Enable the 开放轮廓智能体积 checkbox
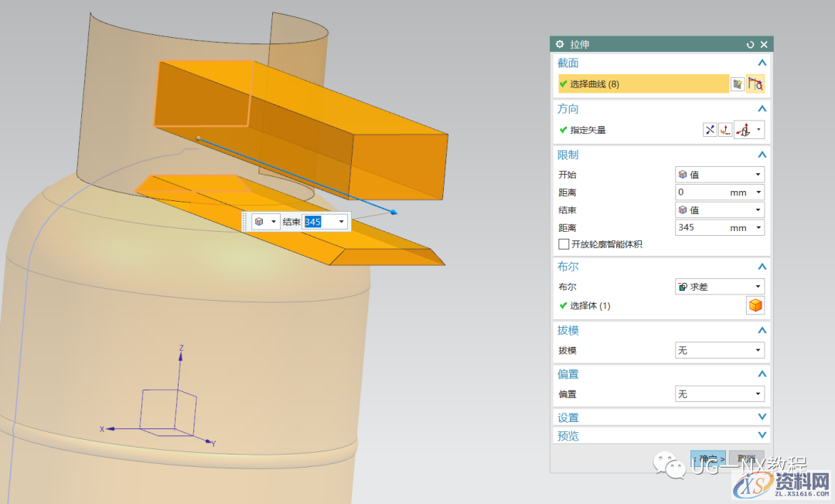835x504 pixels. (564, 244)
